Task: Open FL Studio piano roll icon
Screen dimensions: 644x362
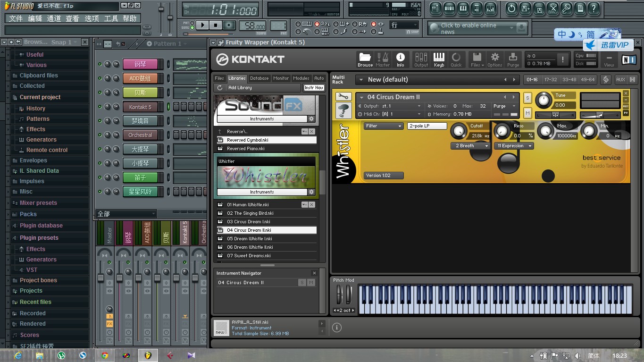Action: [x=463, y=8]
